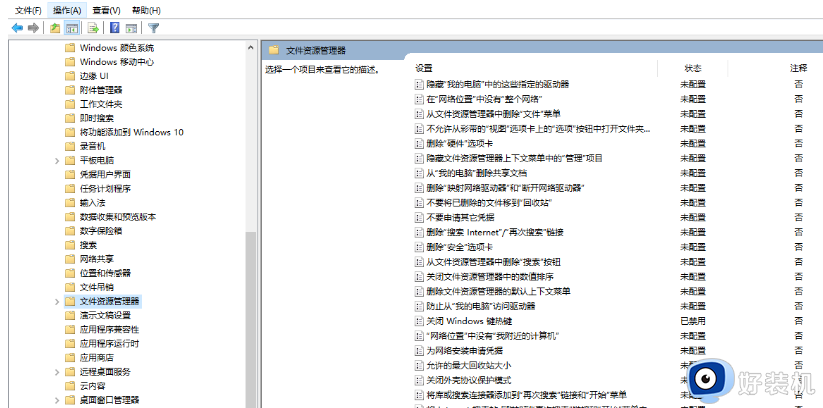Click the tree scrollbar up arrow
Screen dimensions: 823x408
tap(251, 47)
